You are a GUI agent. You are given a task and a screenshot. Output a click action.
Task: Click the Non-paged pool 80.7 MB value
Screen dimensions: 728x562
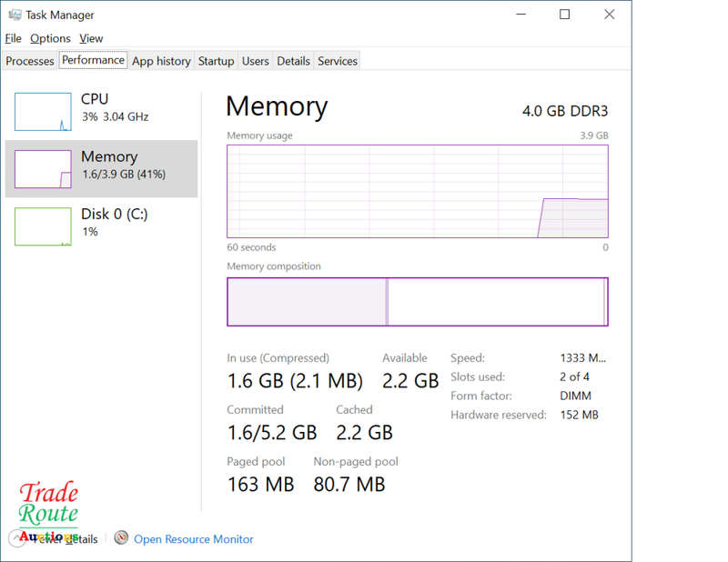(x=349, y=485)
